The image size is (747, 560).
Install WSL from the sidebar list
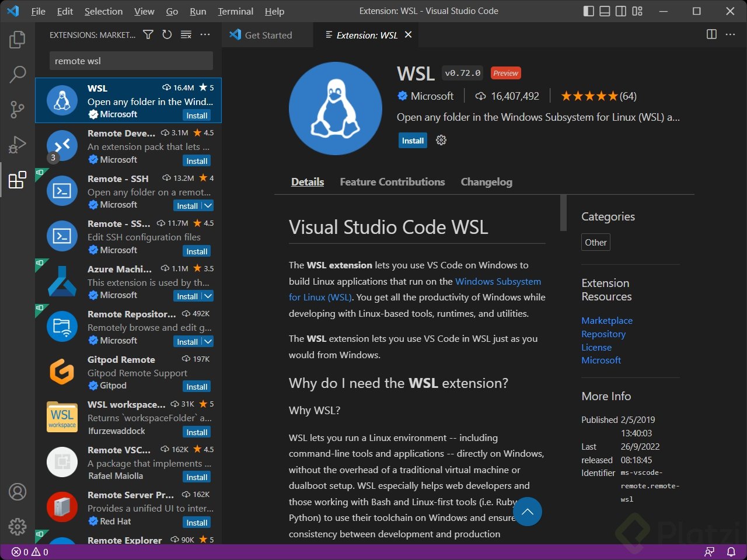pos(197,116)
